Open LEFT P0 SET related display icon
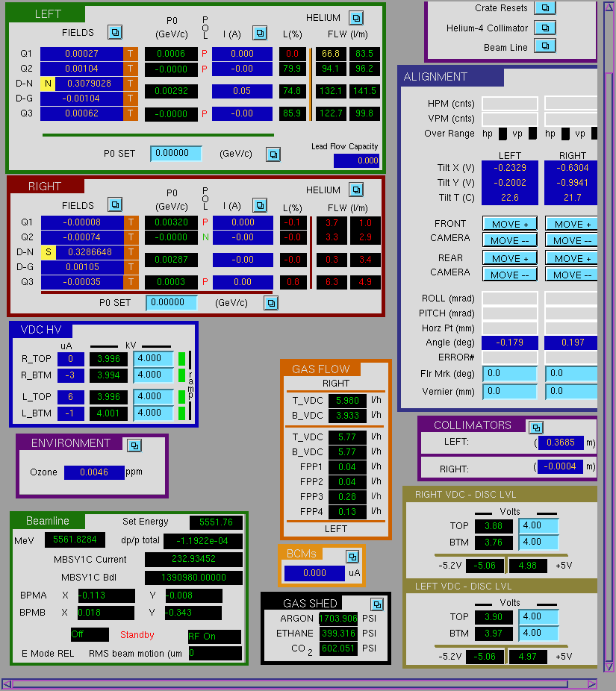 click(273, 154)
